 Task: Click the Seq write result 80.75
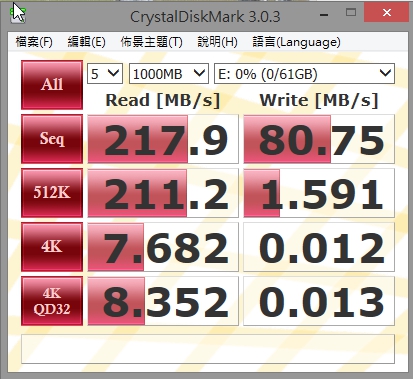[319, 139]
